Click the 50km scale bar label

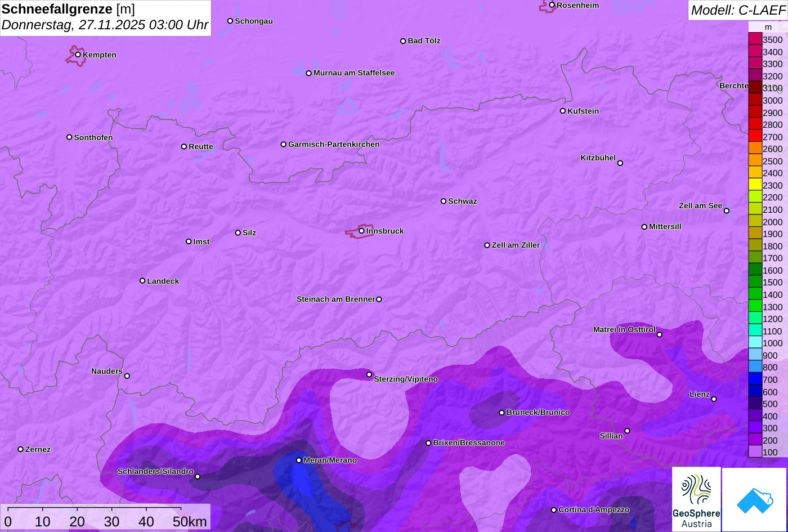point(190,522)
